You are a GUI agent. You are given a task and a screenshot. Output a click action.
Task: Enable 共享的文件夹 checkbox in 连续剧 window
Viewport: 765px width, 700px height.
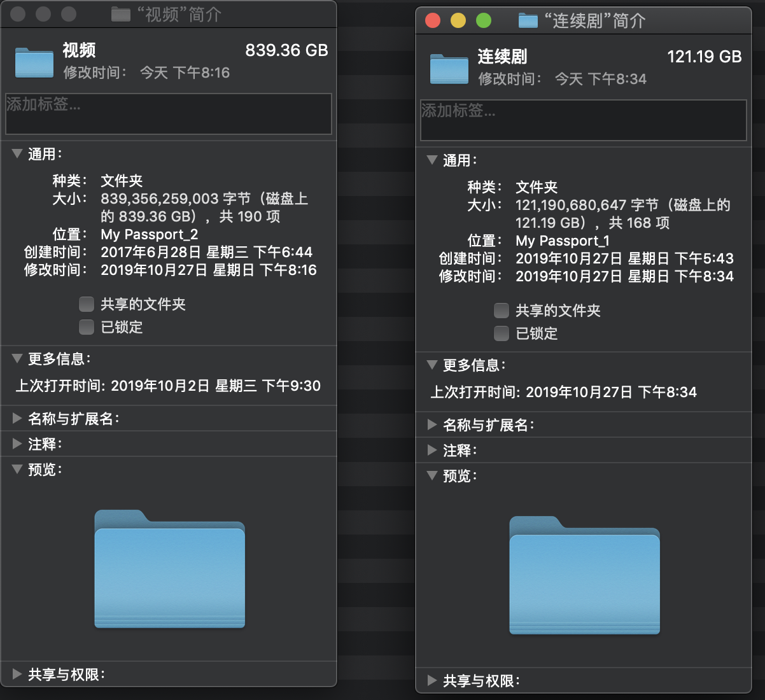pos(502,311)
